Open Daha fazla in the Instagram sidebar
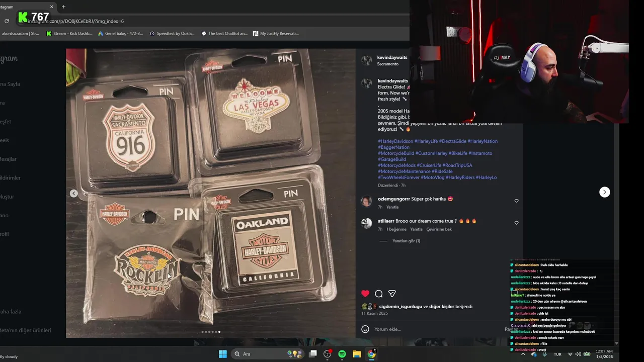Viewport: 644px width, 362px height. tap(10, 312)
